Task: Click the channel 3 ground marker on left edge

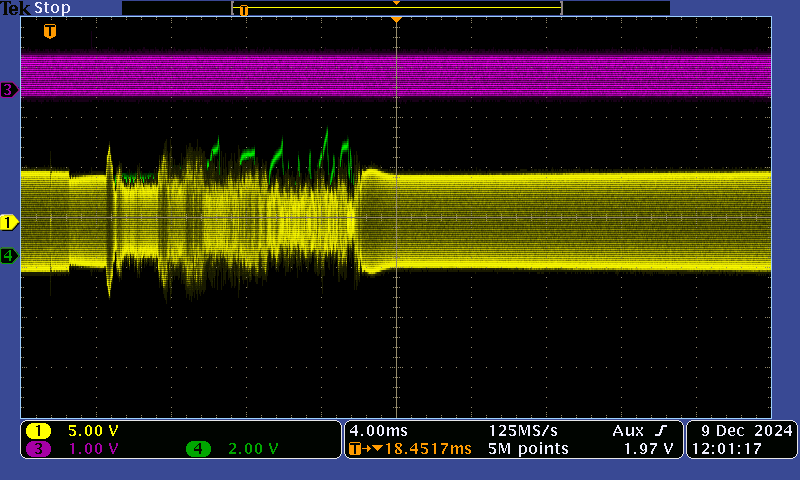Action: click(9, 90)
